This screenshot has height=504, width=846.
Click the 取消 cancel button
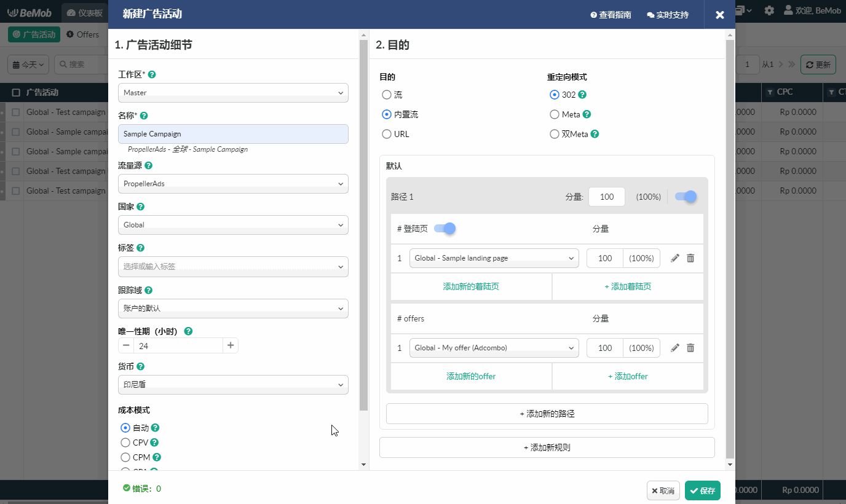click(663, 490)
